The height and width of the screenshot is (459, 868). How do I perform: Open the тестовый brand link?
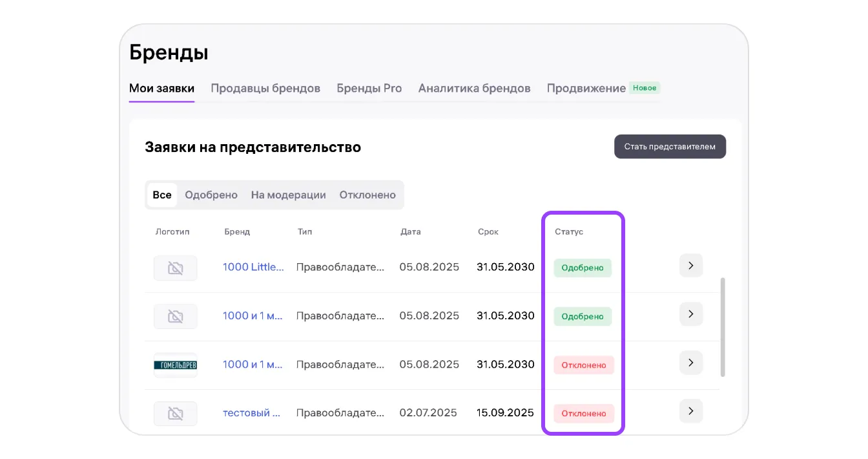[x=251, y=412]
